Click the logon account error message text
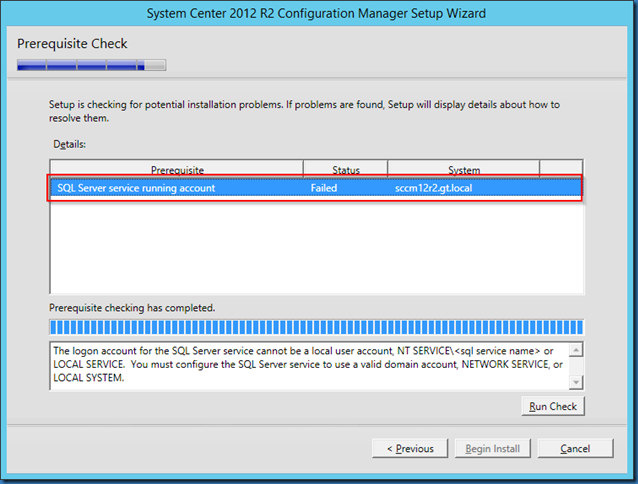The height and width of the screenshot is (484, 638). pyautogui.click(x=308, y=364)
